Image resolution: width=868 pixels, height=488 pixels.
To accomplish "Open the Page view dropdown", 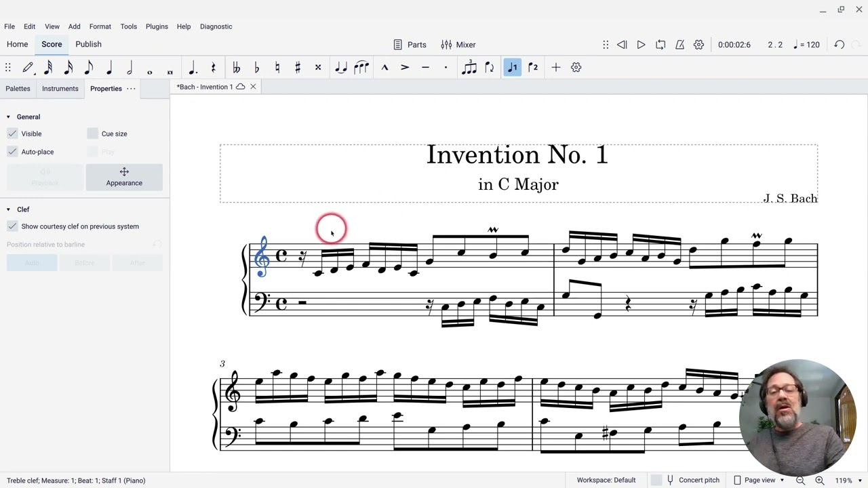I will 759,480.
